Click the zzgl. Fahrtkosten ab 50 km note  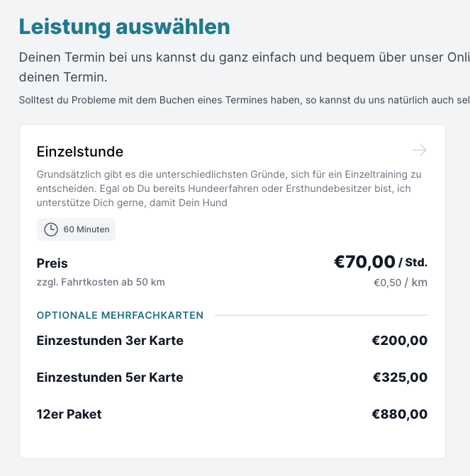tap(101, 282)
